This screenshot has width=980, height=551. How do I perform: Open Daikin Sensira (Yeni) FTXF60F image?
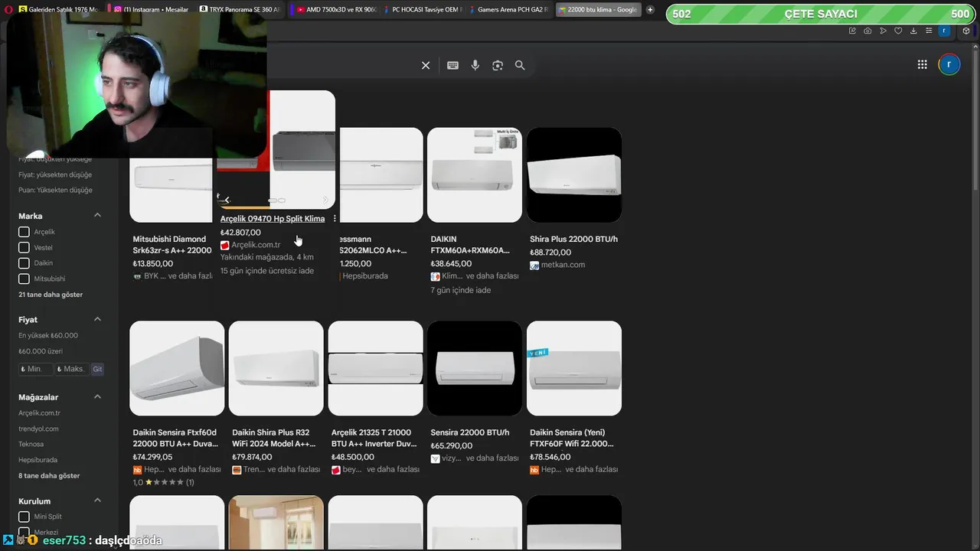(x=574, y=368)
